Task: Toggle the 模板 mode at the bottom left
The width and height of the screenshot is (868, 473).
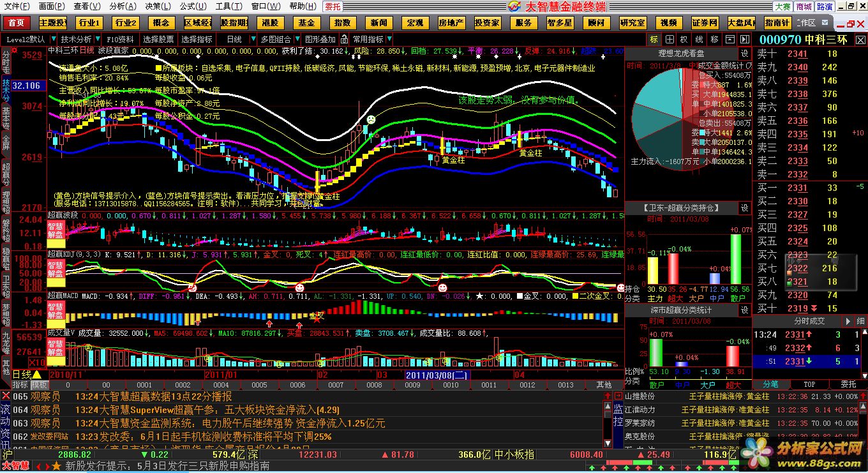Action: [x=39, y=385]
